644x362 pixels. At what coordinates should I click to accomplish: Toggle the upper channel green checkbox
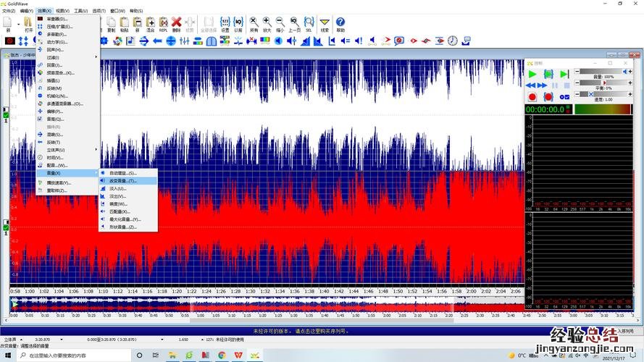[x=6, y=115]
